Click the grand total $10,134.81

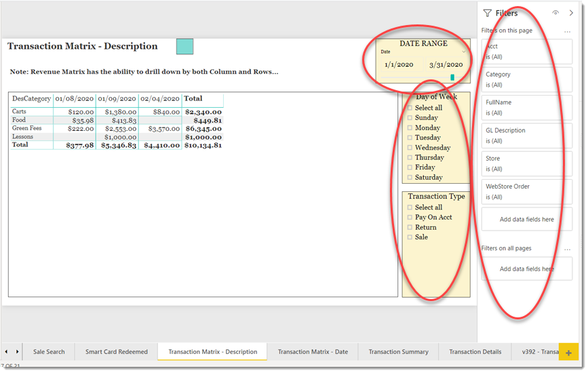click(x=203, y=145)
